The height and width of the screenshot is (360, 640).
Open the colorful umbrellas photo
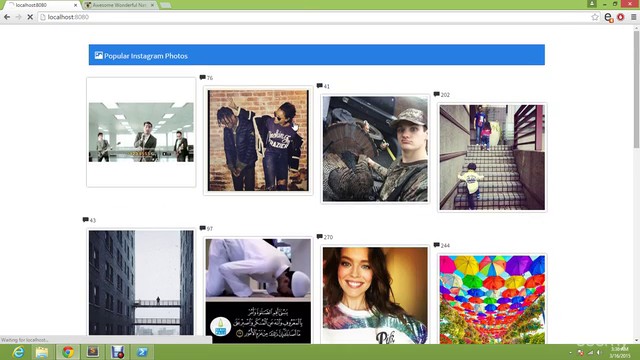pos(492,299)
